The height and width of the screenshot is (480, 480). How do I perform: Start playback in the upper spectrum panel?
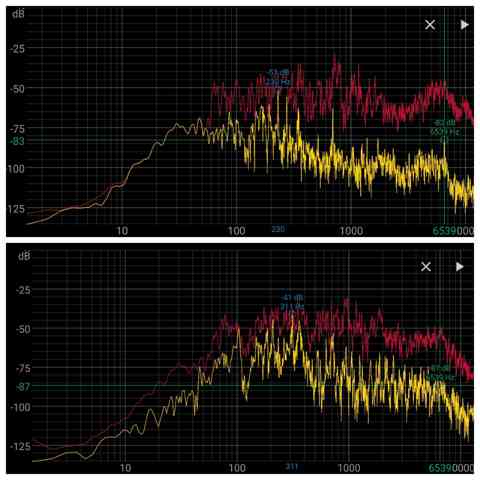464,25
